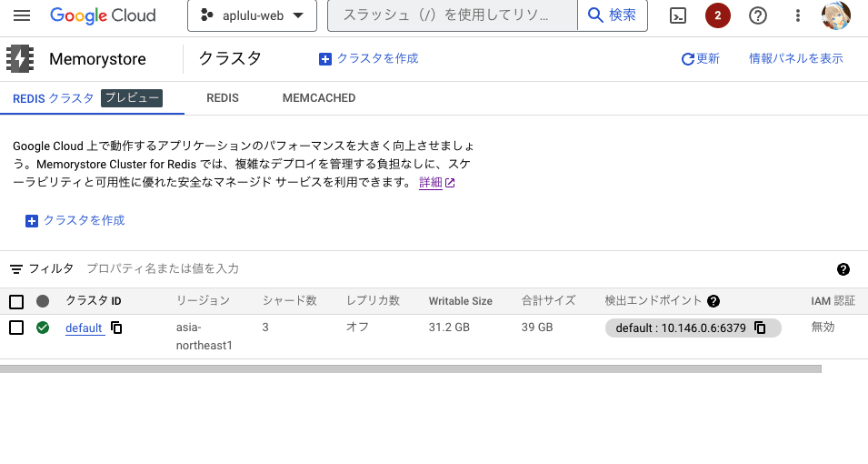868x464 pixels.
Task: Copy the default cluster ID
Action: (x=116, y=328)
